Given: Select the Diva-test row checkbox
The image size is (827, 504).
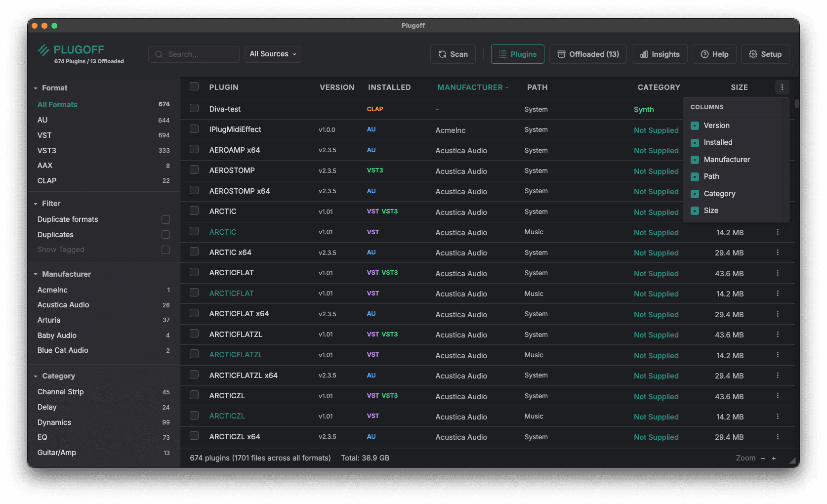Looking at the screenshot, I should click(194, 108).
